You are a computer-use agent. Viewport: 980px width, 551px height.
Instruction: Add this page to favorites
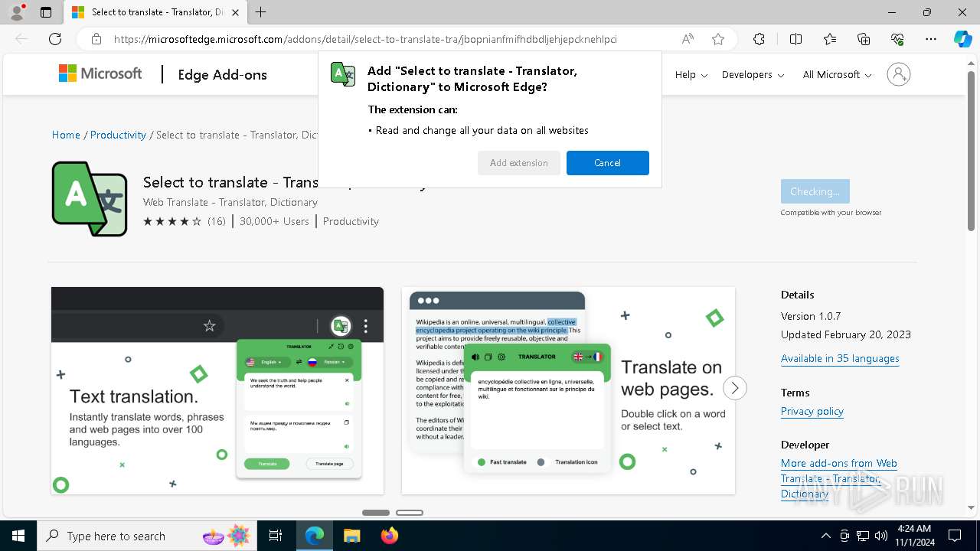[x=718, y=39]
